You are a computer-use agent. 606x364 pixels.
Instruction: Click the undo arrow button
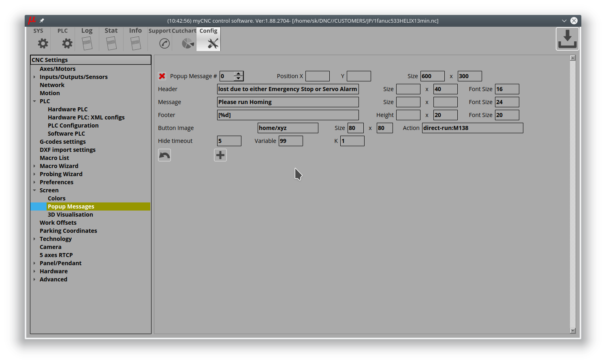coord(164,155)
